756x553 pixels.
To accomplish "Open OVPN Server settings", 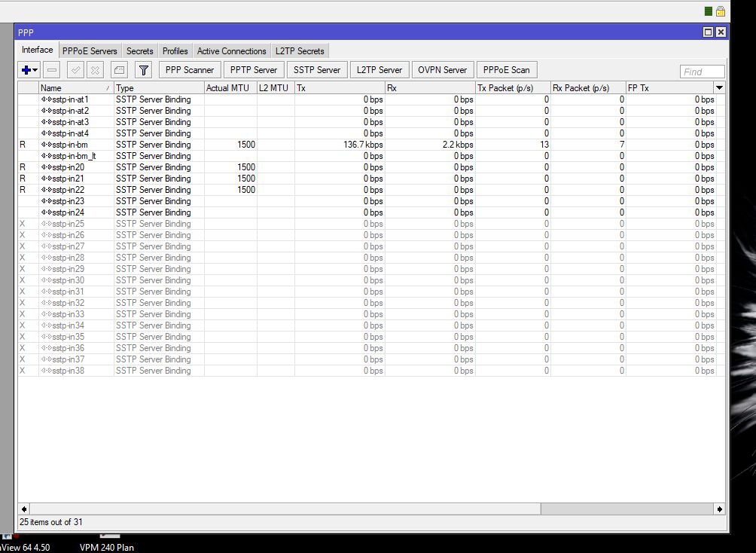I will tap(443, 70).
